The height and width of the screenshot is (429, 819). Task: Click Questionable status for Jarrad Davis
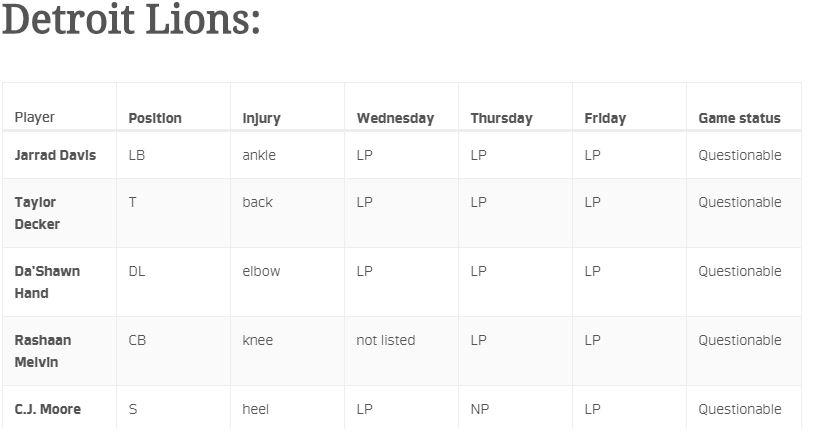(x=740, y=155)
